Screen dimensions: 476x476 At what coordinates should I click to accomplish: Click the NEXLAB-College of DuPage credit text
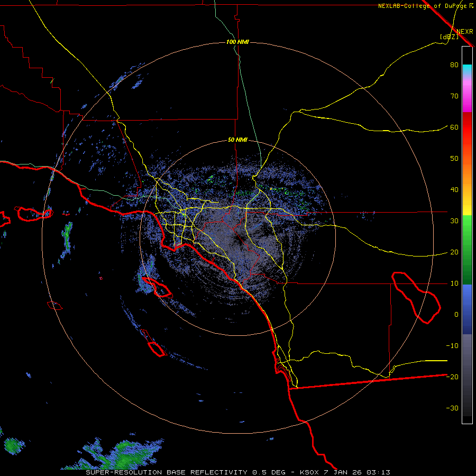point(425,6)
